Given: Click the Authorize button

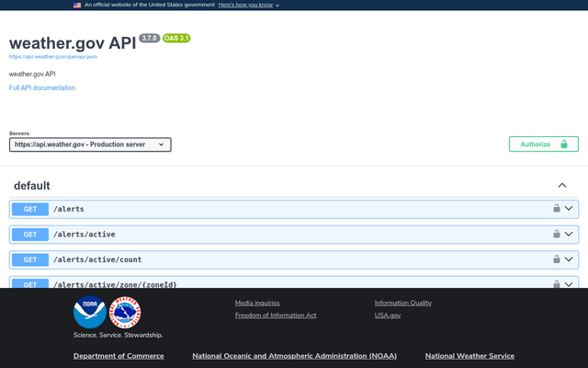Looking at the screenshot, I should (543, 144).
